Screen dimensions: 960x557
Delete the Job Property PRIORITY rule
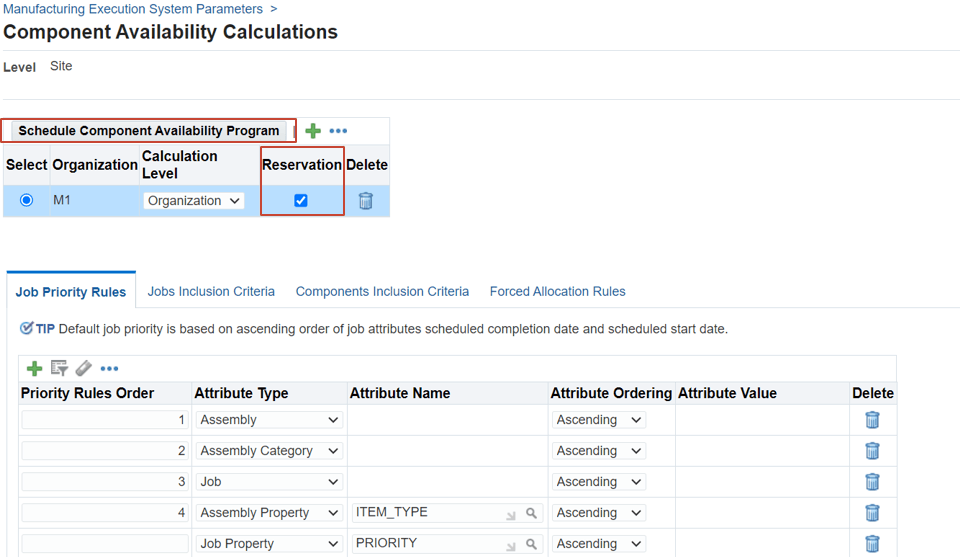tap(872, 544)
